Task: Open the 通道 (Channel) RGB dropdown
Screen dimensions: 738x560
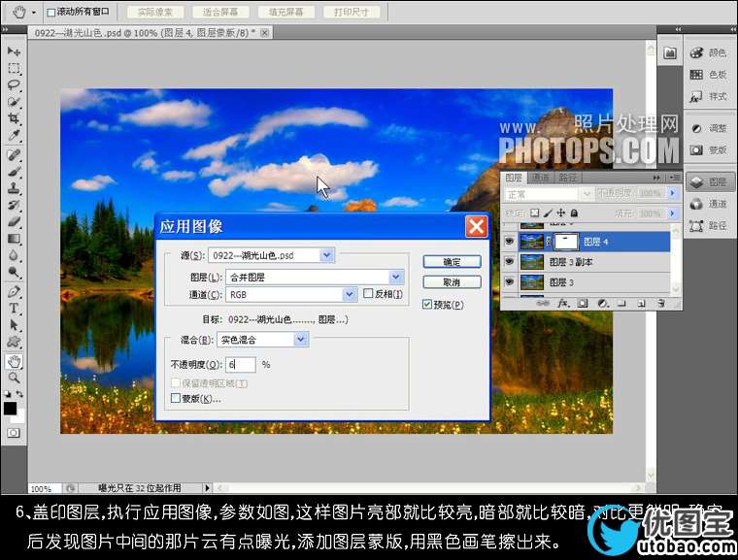Action: pyautogui.click(x=349, y=294)
